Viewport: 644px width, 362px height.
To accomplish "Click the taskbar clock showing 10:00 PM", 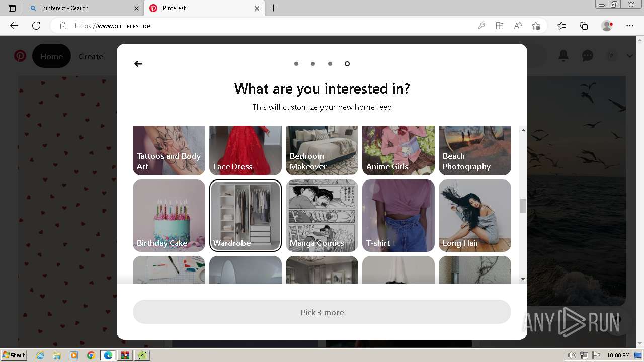I will click(x=618, y=355).
